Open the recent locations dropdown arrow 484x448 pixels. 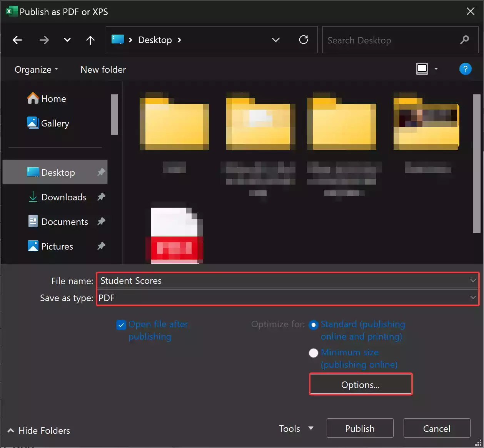67,40
